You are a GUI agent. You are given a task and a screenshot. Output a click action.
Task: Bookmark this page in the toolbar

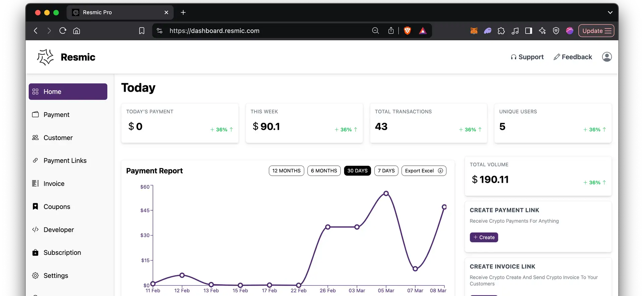point(142,31)
